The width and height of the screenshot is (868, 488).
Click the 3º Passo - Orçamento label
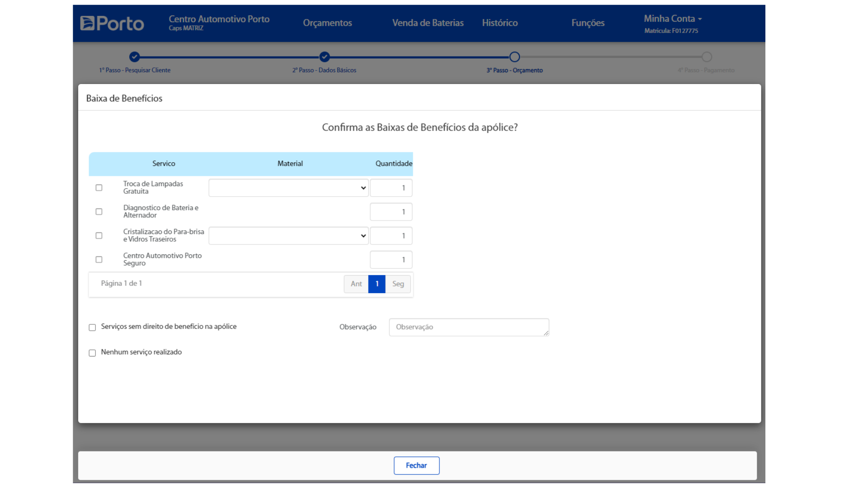point(514,70)
